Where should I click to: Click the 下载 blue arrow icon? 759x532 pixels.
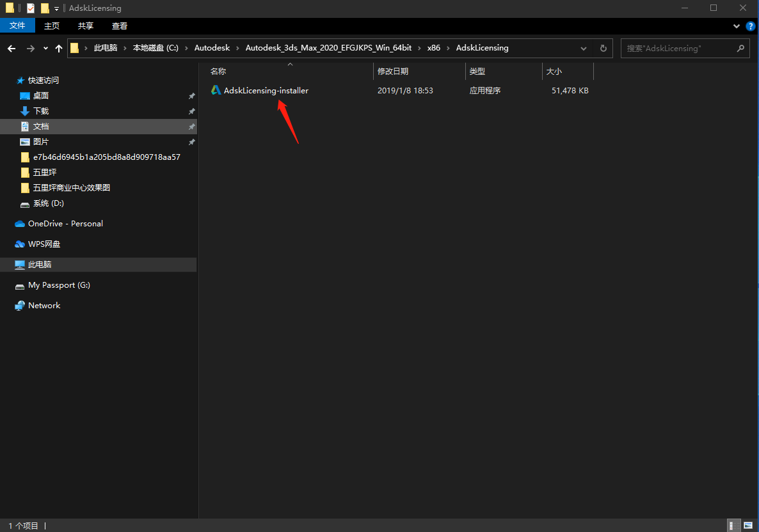(25, 111)
